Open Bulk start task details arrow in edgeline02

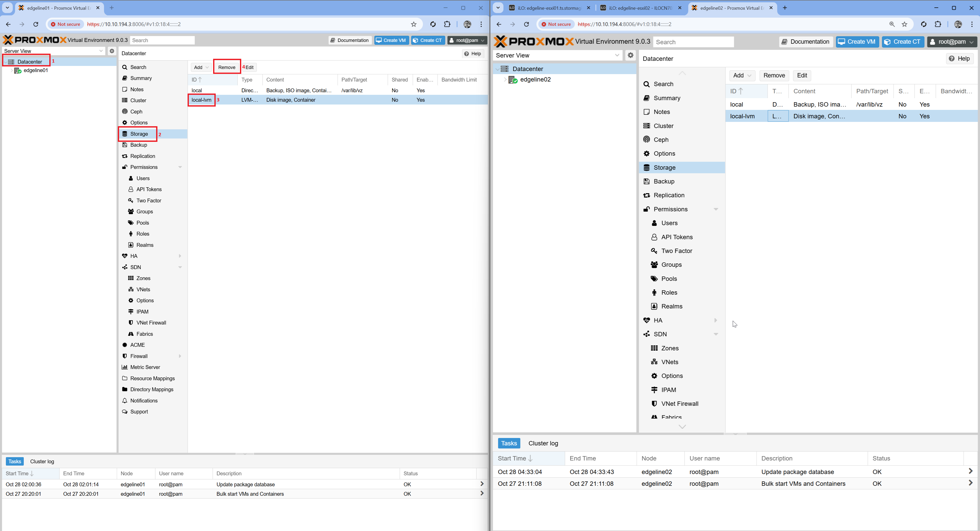click(x=971, y=483)
